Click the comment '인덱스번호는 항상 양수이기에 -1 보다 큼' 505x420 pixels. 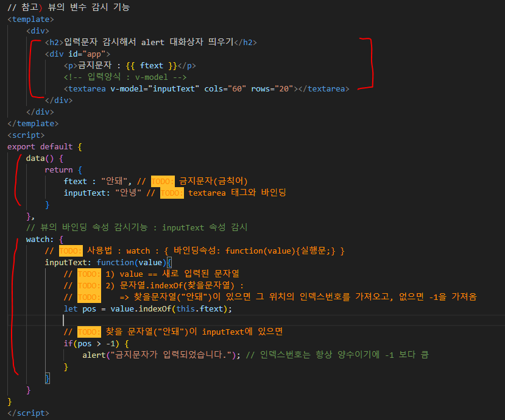tap(344, 355)
